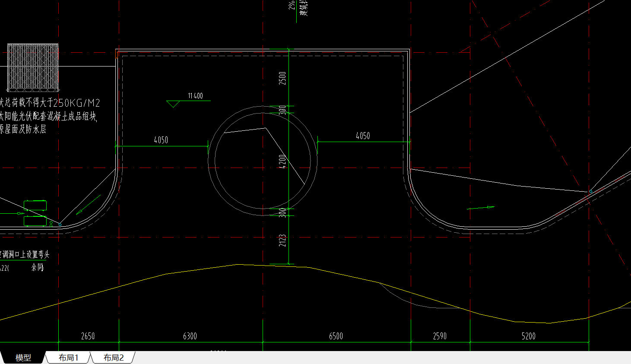Select the 300 dimension above the circle
This screenshot has width=631, height=364.
point(282,110)
